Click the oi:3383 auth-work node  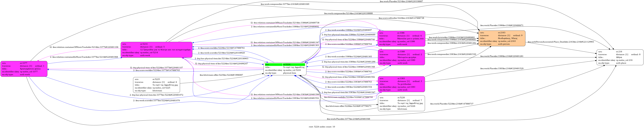click(402, 84)
